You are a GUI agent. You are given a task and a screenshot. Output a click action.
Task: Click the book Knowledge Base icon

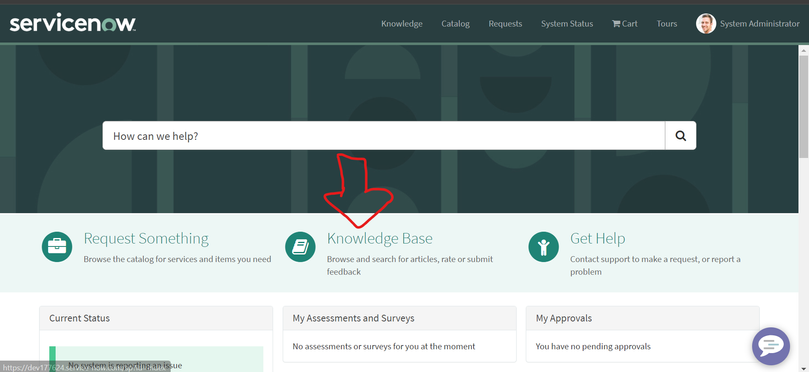(300, 247)
